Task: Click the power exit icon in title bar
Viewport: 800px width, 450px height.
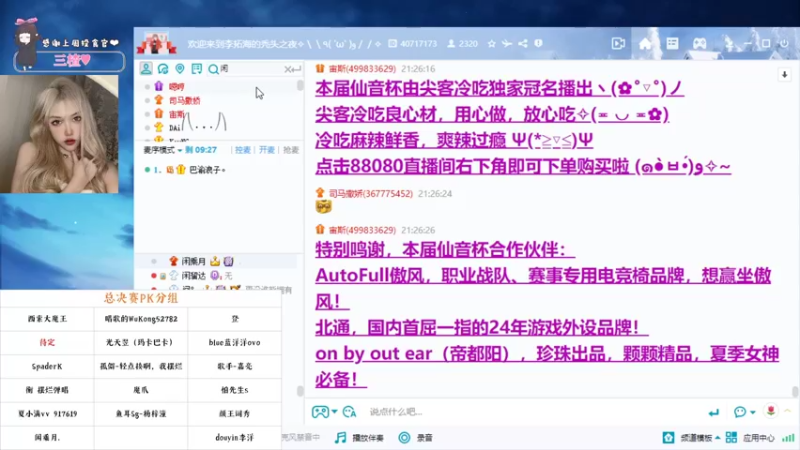Action: click(x=784, y=44)
